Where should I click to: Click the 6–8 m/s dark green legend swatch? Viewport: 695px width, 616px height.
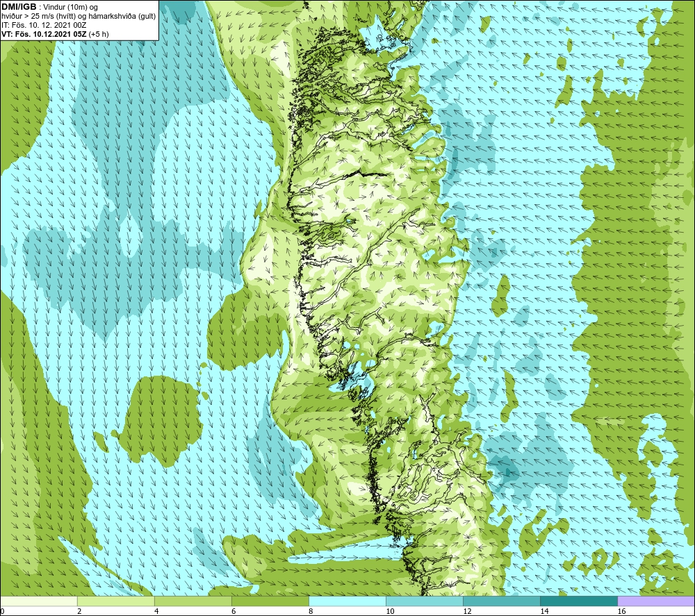270,601
